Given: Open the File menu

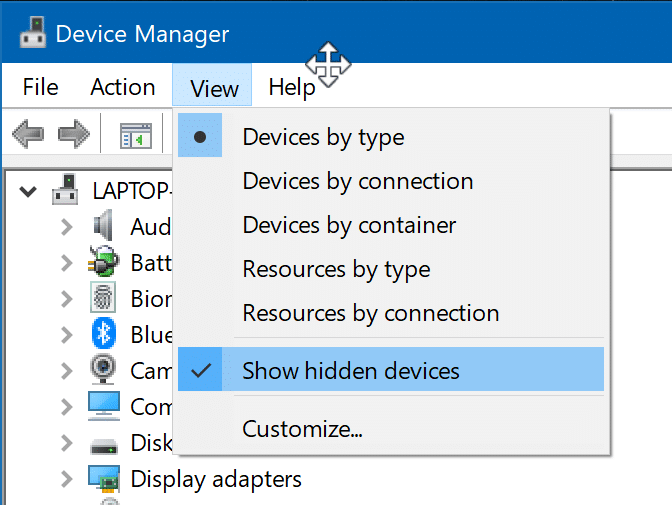Looking at the screenshot, I should click(x=40, y=87).
